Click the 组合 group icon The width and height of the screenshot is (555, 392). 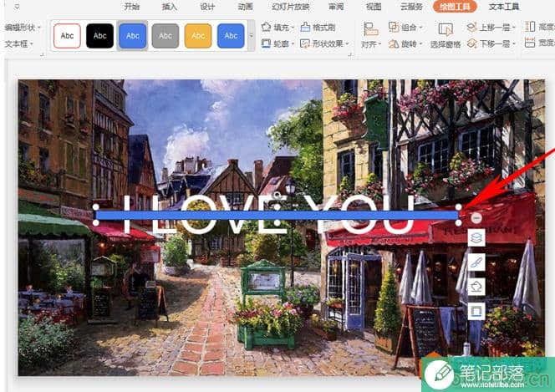tap(394, 27)
